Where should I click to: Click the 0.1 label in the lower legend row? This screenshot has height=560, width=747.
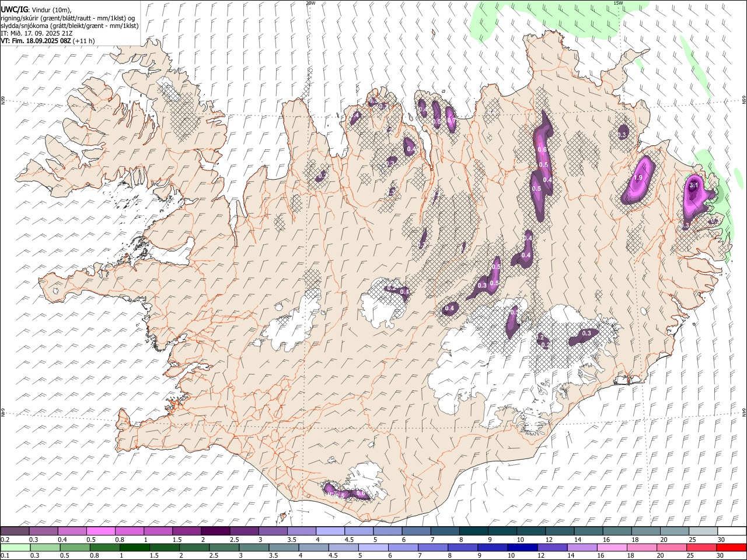pyautogui.click(x=5, y=555)
